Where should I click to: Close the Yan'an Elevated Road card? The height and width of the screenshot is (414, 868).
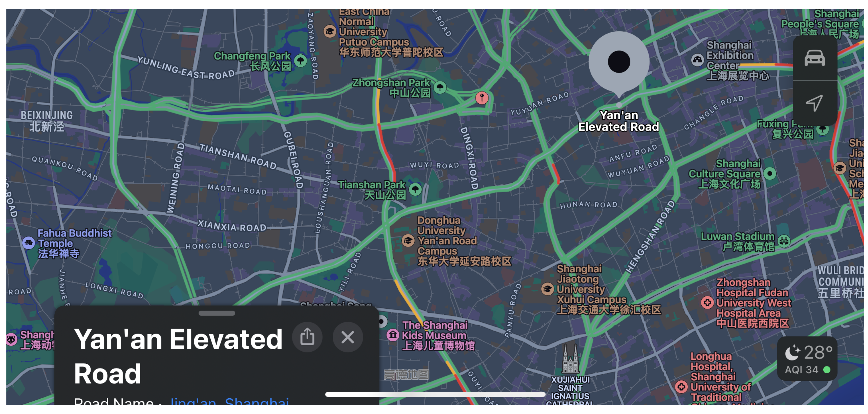(347, 337)
